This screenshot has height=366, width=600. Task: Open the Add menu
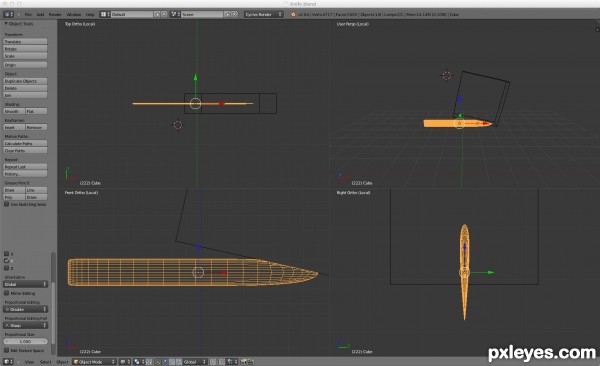[40, 15]
